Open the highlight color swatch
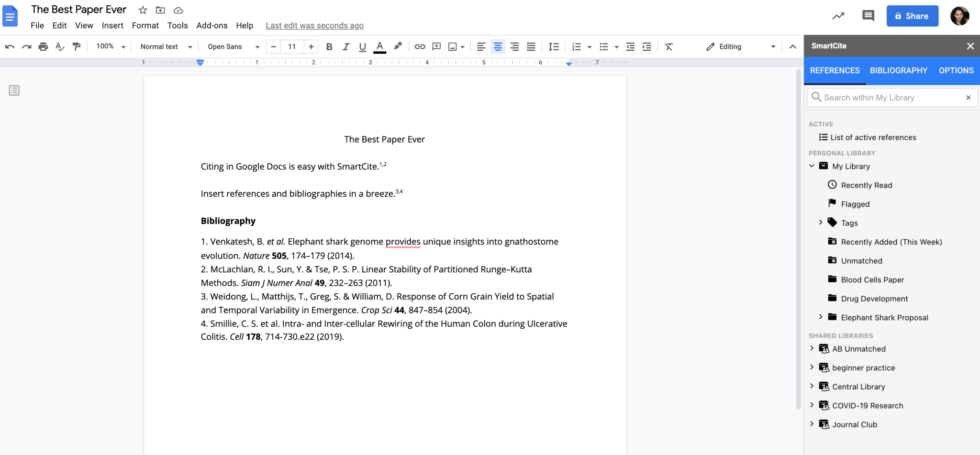Screen dimensions: 980x455 coord(397,46)
